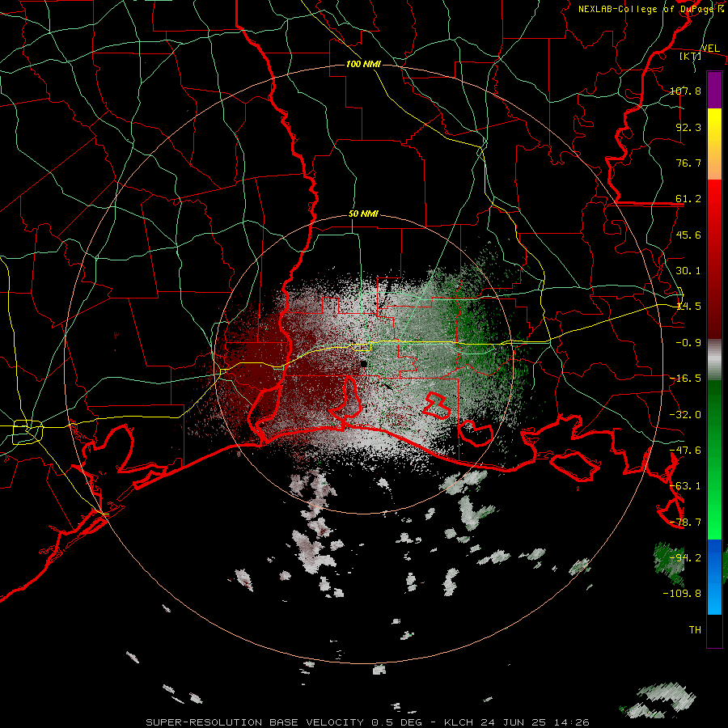Click the yellow Houston highway loop
This screenshot has width=728, height=728.
pos(28,432)
